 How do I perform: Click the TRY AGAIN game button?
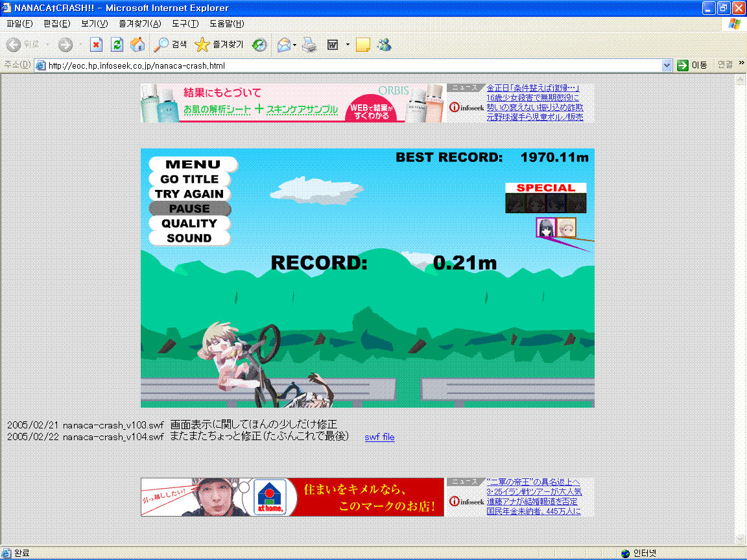[x=189, y=194]
